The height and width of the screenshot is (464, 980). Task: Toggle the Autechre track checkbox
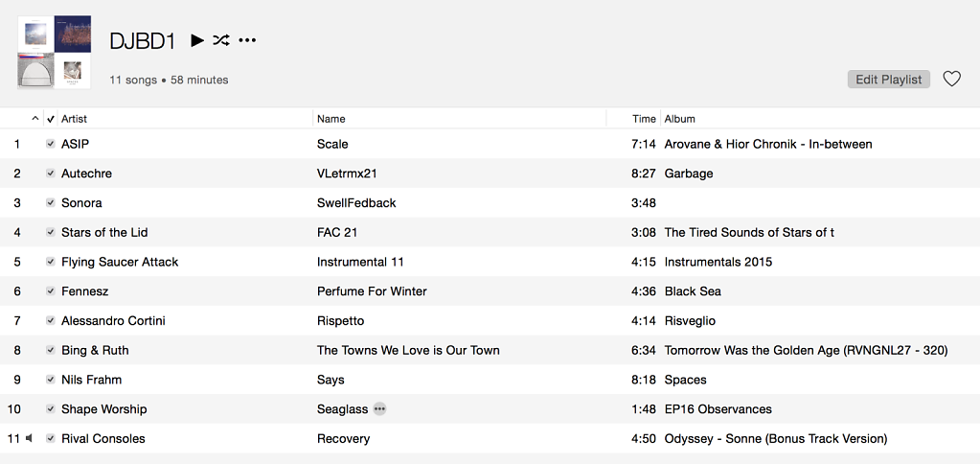[x=51, y=174]
